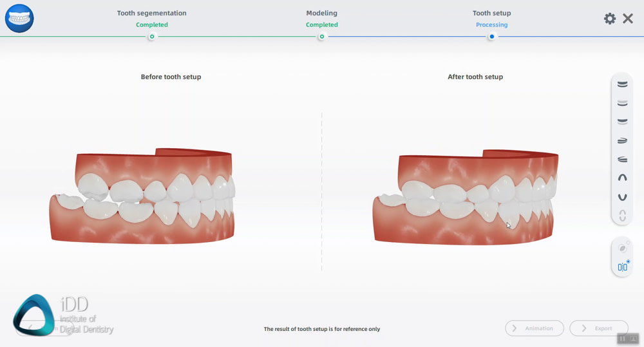The image size is (644, 347).
Task: Toggle the blue side-by-side comparison icon
Action: click(622, 267)
